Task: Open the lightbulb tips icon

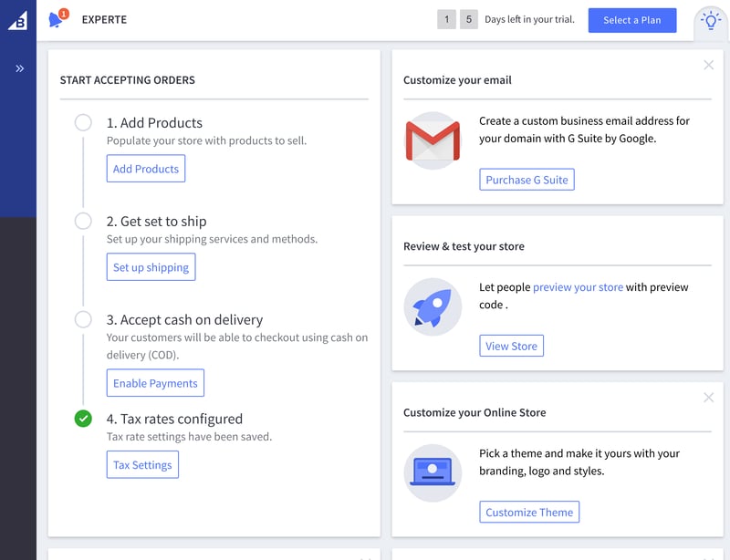Action: [711, 21]
